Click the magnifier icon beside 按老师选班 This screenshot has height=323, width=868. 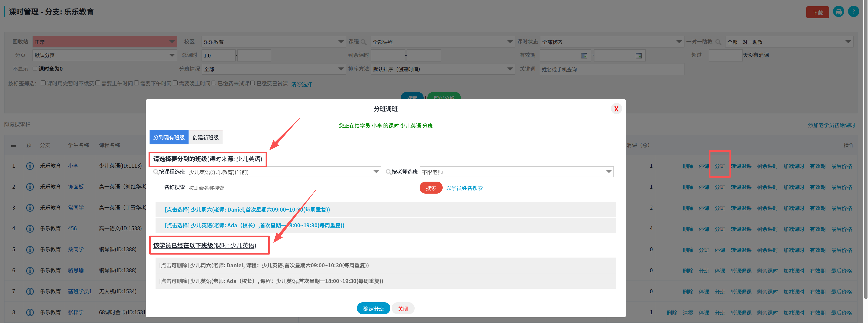388,172
